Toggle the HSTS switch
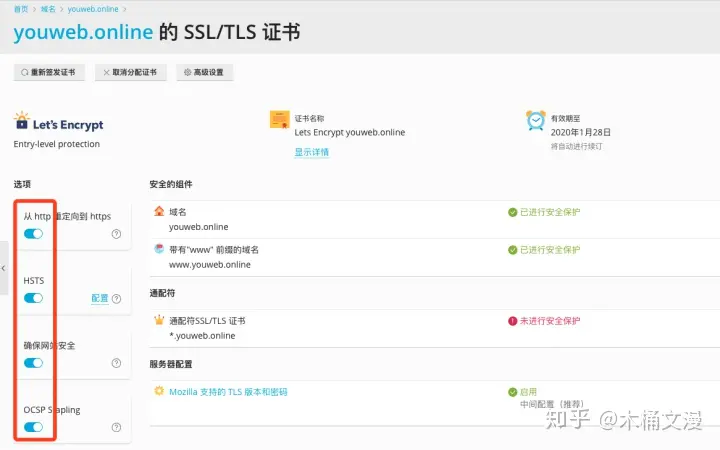Viewport: 720px width, 450px height. pyautogui.click(x=33, y=298)
